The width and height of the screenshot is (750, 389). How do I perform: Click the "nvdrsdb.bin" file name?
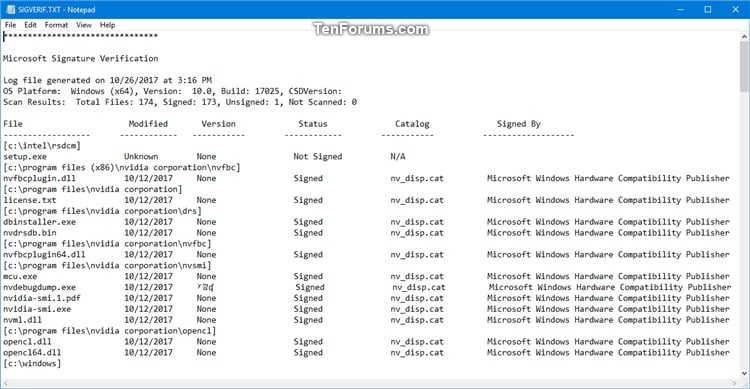point(30,233)
